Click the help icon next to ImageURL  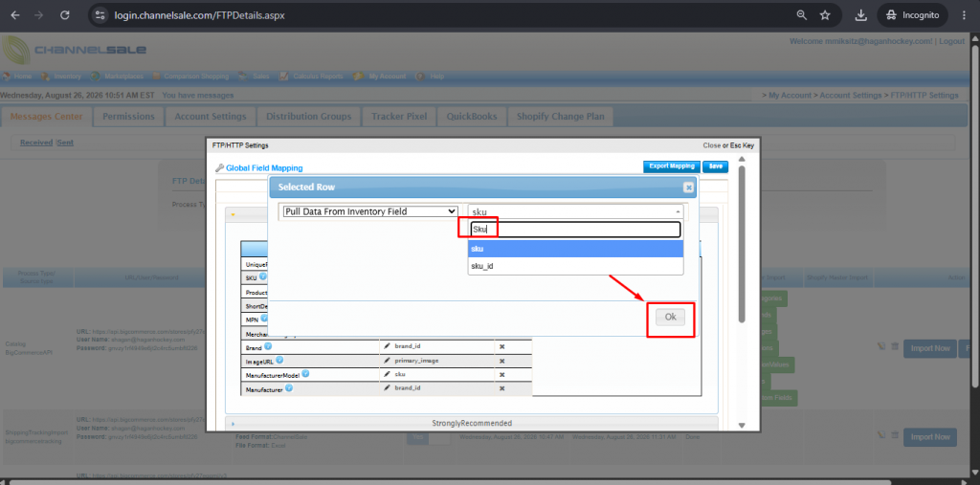(x=279, y=360)
